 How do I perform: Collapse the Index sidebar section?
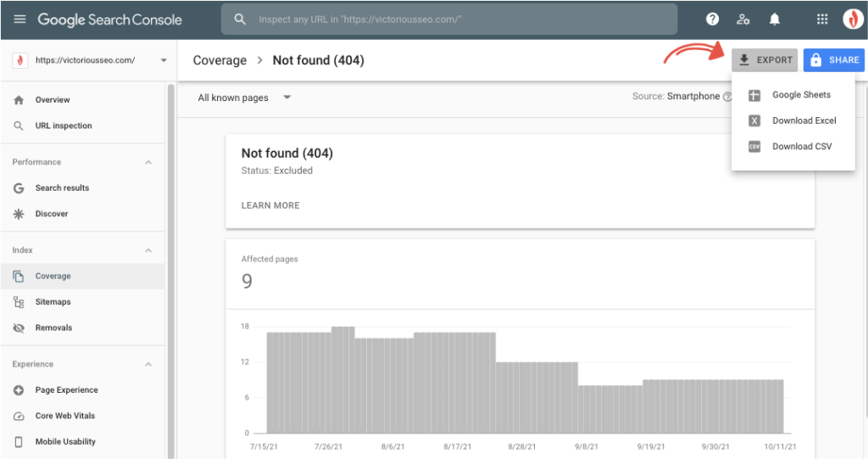coord(148,250)
